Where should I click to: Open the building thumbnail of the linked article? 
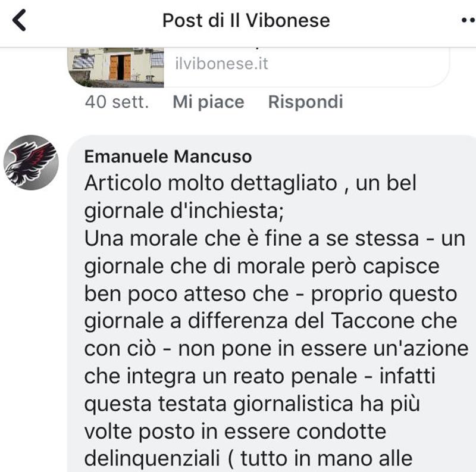coord(115,67)
